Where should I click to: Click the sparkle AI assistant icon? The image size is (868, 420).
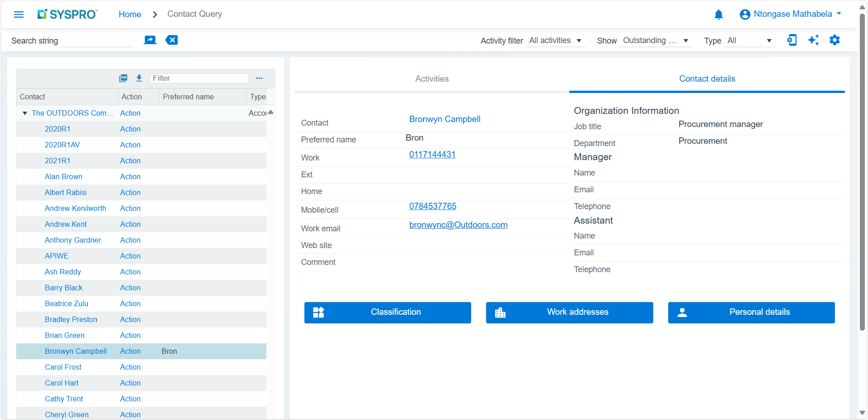[813, 40]
